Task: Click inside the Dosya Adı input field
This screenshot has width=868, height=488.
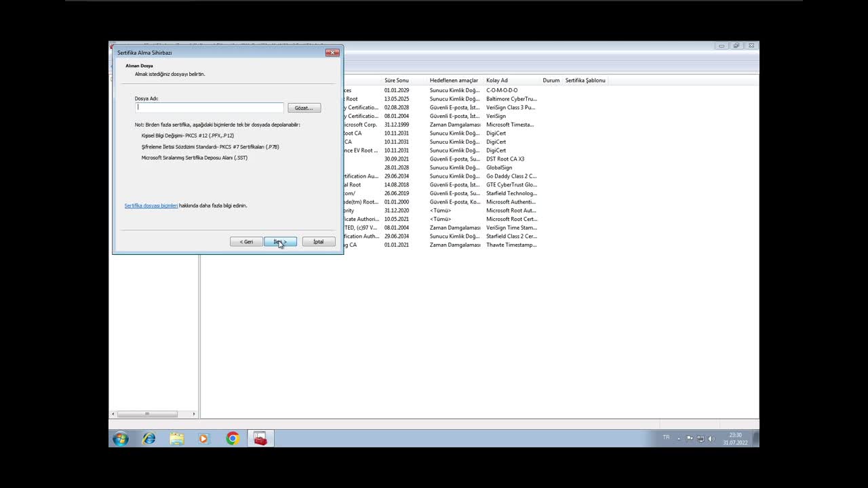Action: pyautogui.click(x=208, y=107)
